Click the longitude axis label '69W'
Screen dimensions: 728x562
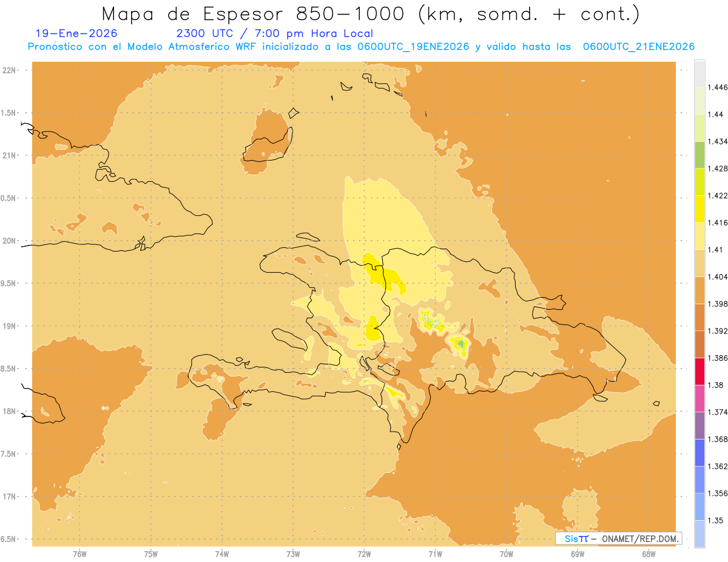click(x=577, y=554)
